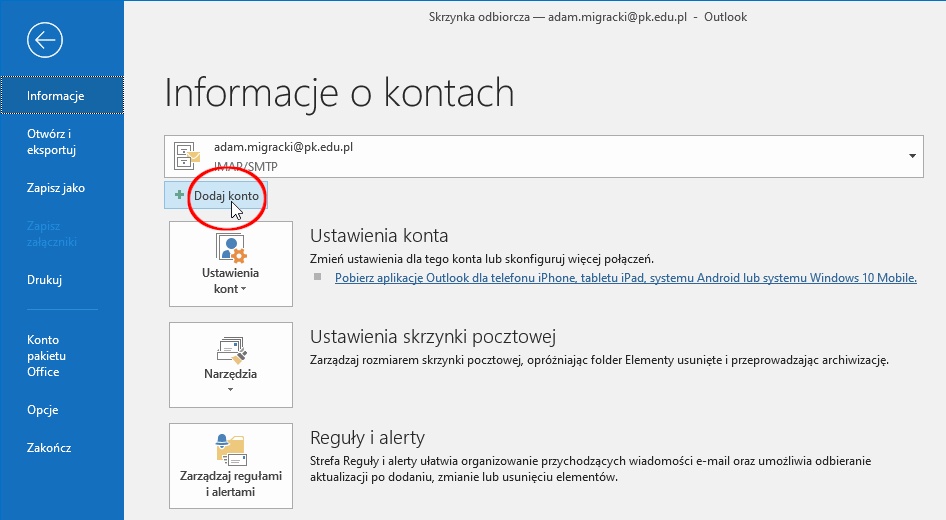Select the Informacje tab in sidebar
The width and height of the screenshot is (946, 520).
(x=56, y=96)
